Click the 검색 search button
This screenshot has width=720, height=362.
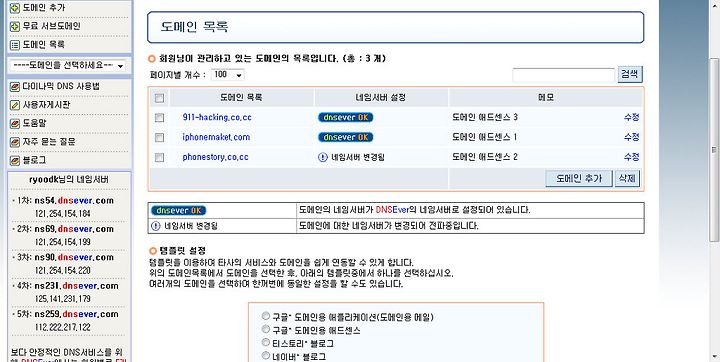coord(630,74)
